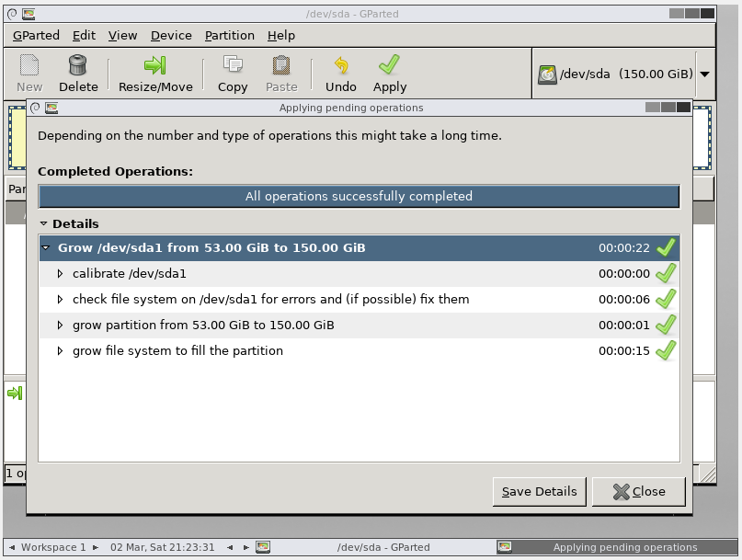
Task: Select the Resize/Move tool icon
Action: [153, 66]
